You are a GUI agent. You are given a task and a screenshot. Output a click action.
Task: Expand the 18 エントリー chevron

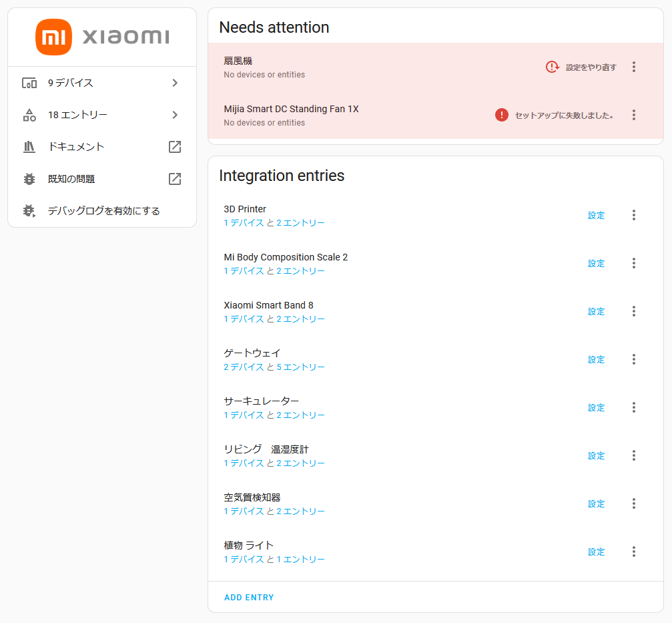tap(175, 115)
